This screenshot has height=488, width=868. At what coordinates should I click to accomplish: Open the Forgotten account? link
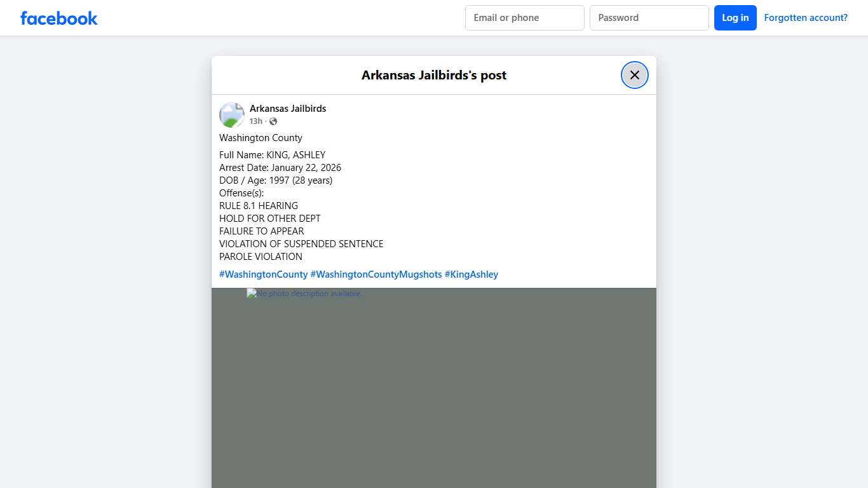tap(806, 18)
